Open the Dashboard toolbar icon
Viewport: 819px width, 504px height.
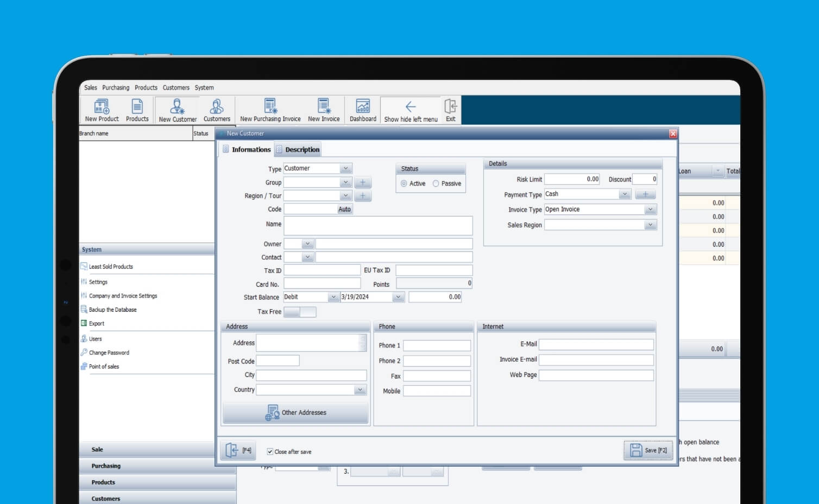coord(363,110)
